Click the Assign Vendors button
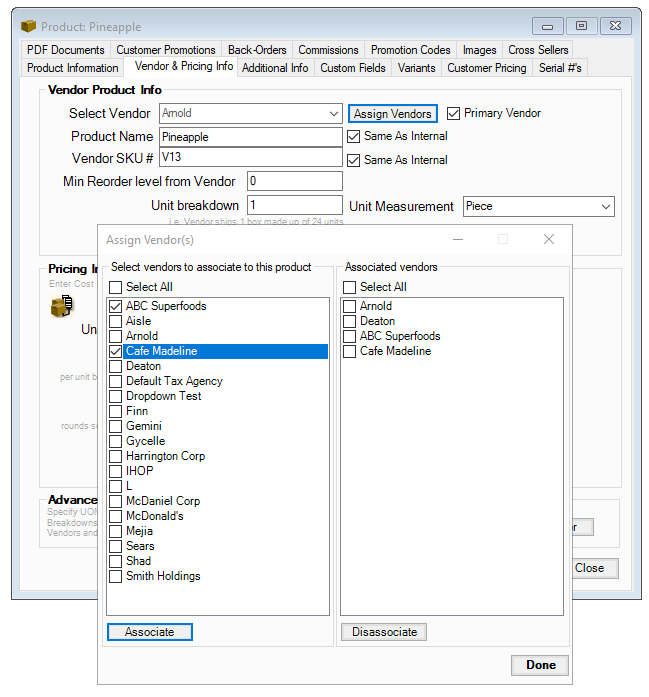649x697 pixels. tap(393, 114)
